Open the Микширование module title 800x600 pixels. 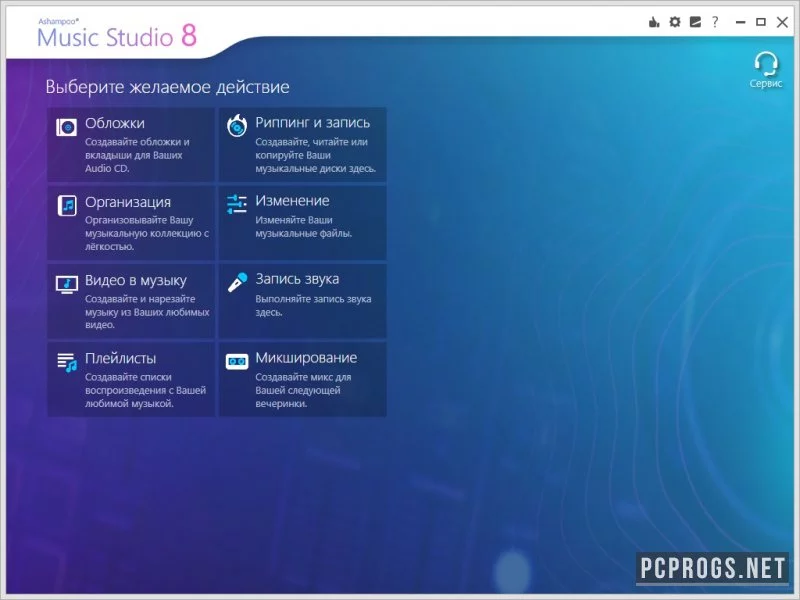[x=306, y=358]
